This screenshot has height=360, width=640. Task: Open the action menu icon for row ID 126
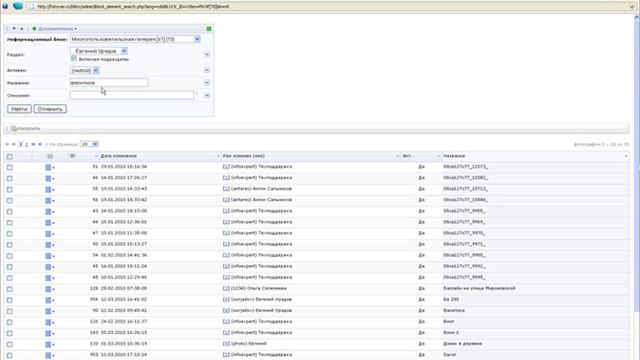click(x=50, y=322)
